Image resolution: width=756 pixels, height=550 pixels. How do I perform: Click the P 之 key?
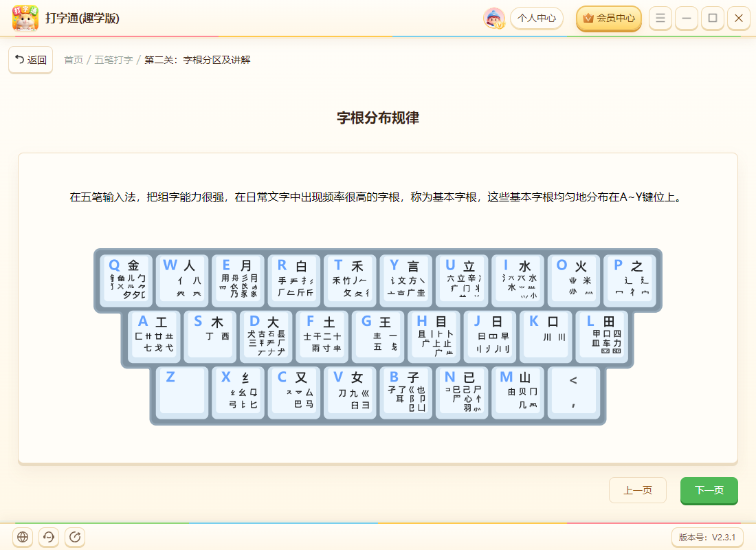(x=630, y=280)
